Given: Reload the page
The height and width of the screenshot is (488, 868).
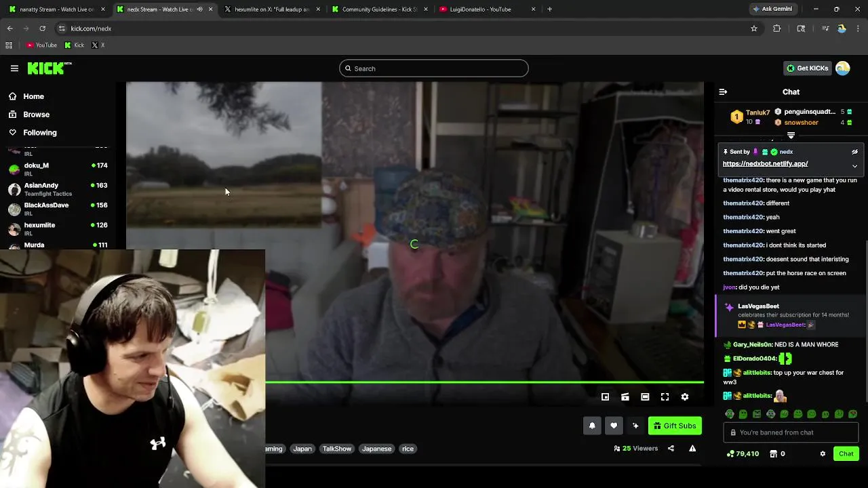Looking at the screenshot, I should [x=42, y=28].
